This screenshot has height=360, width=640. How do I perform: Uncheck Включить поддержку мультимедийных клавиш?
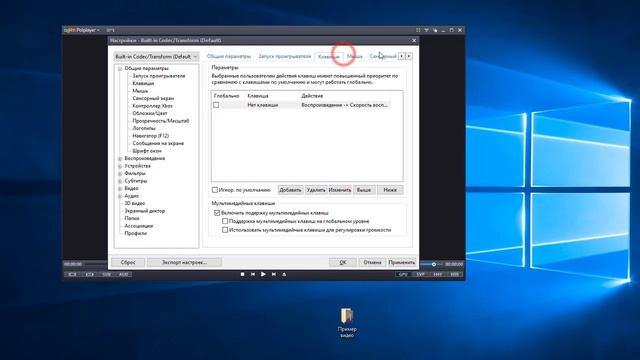pyautogui.click(x=217, y=213)
